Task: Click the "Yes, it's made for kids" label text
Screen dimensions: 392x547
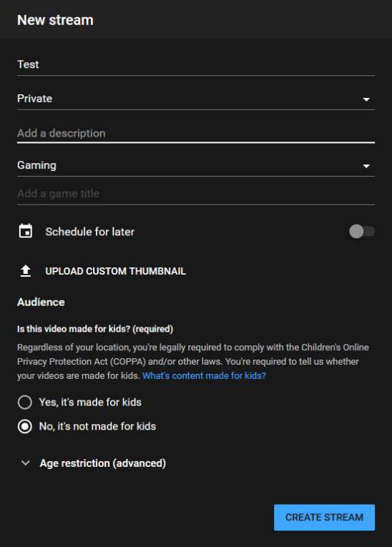Action: tap(90, 403)
